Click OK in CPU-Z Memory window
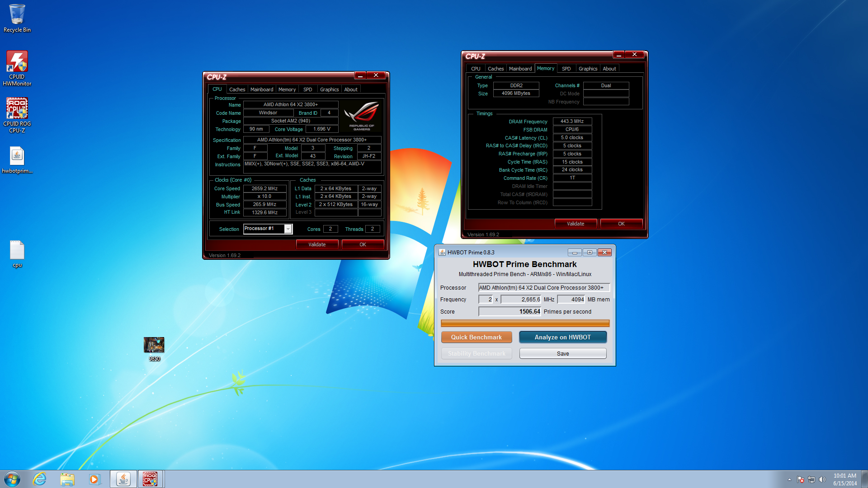The image size is (868, 488). pyautogui.click(x=621, y=224)
